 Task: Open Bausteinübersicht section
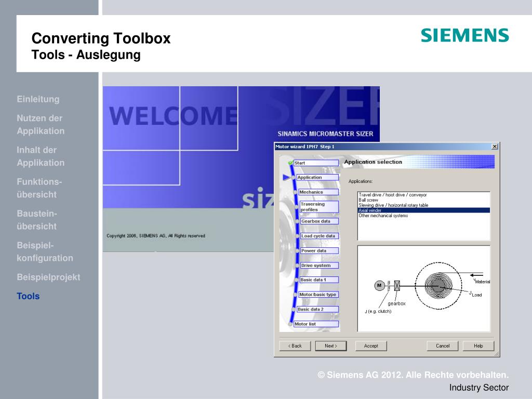pyautogui.click(x=37, y=220)
